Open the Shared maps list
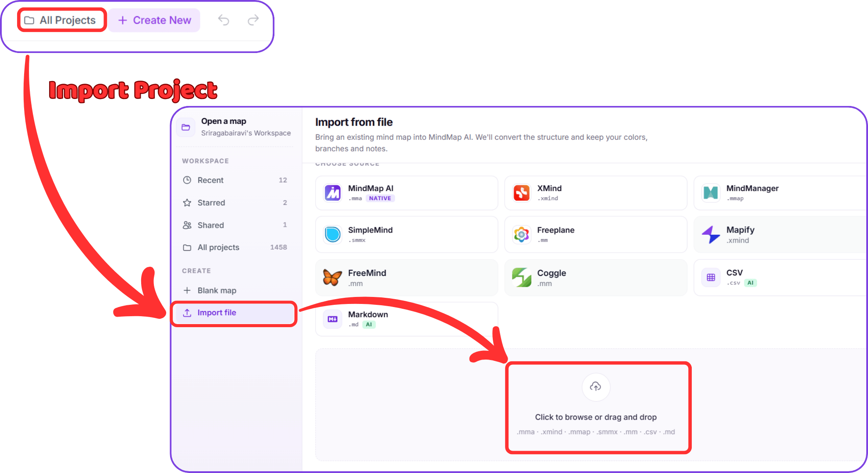 pos(235,225)
